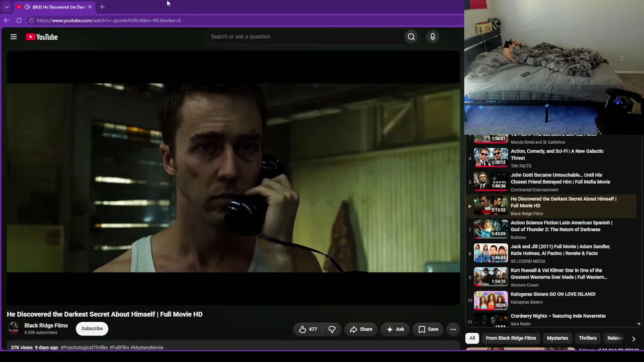Screen dimensions: 644x362
Task: Open the Ask AI button
Action: pos(395,329)
